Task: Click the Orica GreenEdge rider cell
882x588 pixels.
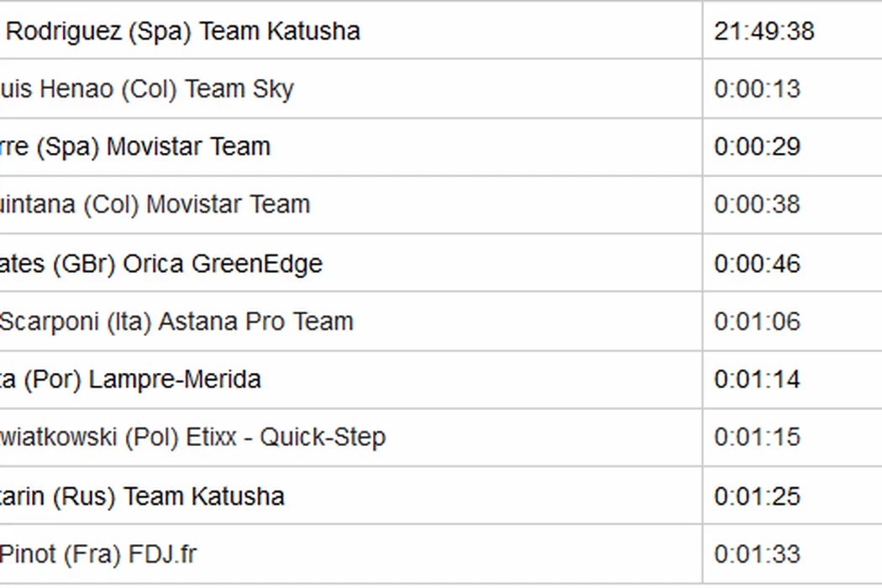Action: 160,264
